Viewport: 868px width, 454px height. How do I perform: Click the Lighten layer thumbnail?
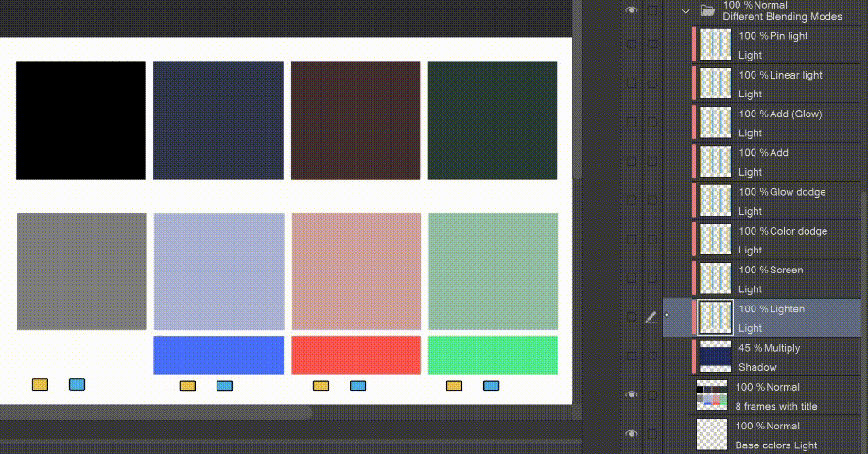[x=715, y=317]
